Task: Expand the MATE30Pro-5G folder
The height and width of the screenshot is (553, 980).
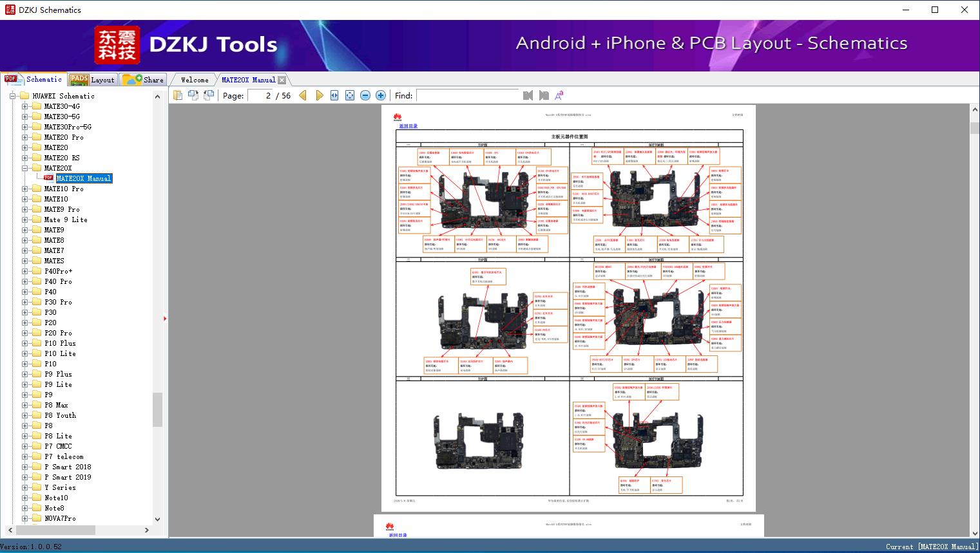Action: [x=24, y=127]
